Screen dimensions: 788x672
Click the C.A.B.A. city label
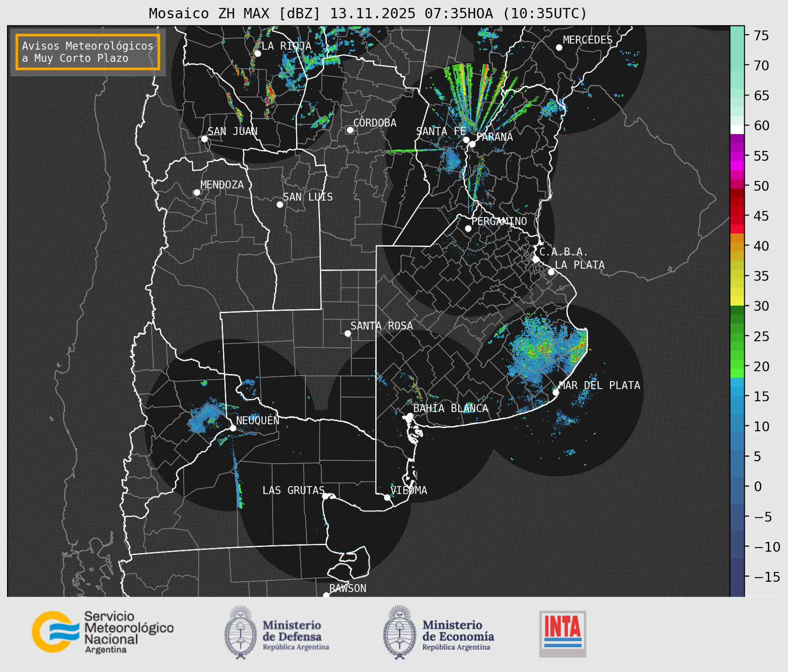(x=564, y=252)
